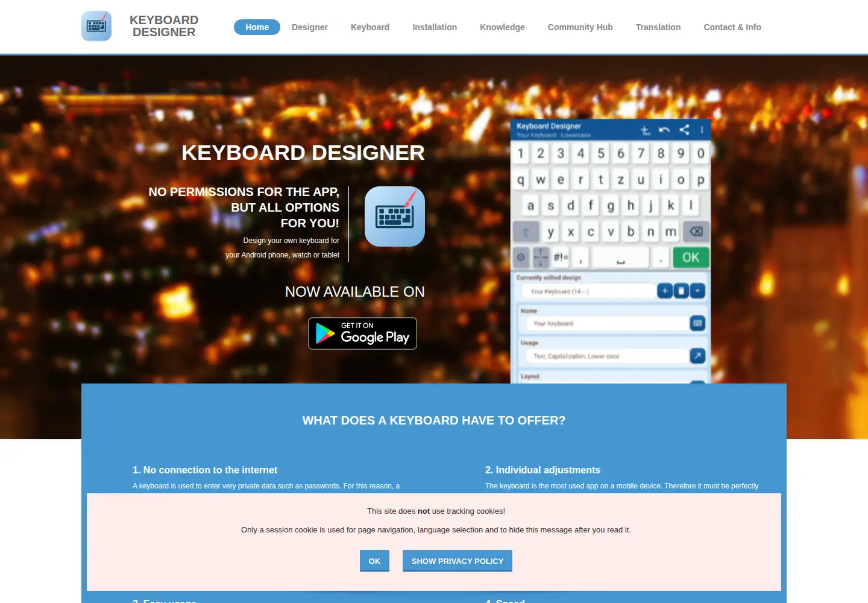The width and height of the screenshot is (868, 603).
Task: Click heading '1. No connection to the internet'
Action: click(x=205, y=470)
